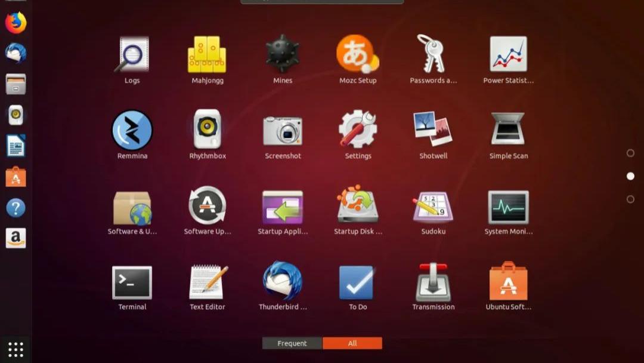The width and height of the screenshot is (644, 363).
Task: Open System Monitor
Action: point(509,212)
